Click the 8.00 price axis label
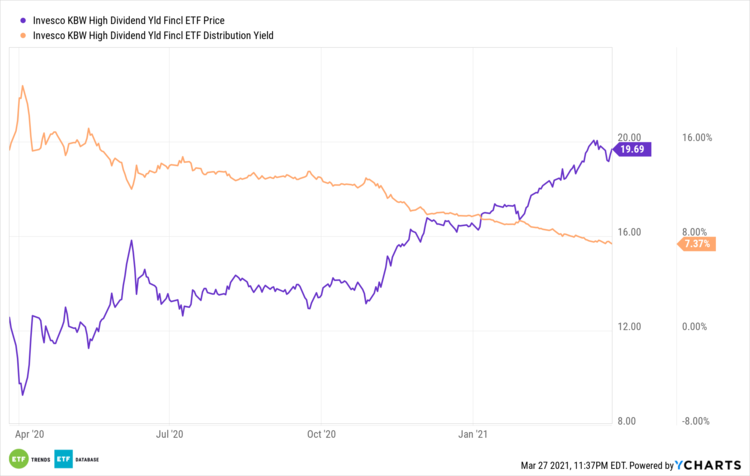The width and height of the screenshot is (750, 476). tap(631, 421)
